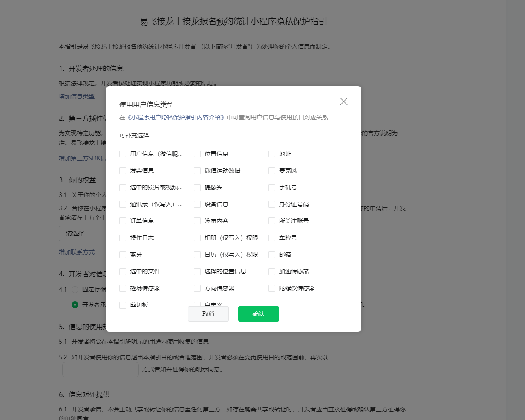
Task: Enable the 发票信息 checkbox
Action: tap(123, 171)
